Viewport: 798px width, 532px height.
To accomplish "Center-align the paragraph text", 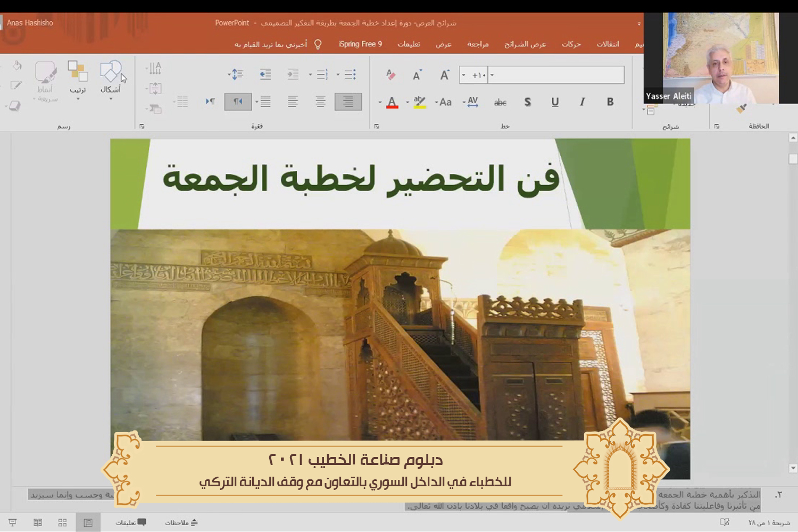I will (x=320, y=102).
